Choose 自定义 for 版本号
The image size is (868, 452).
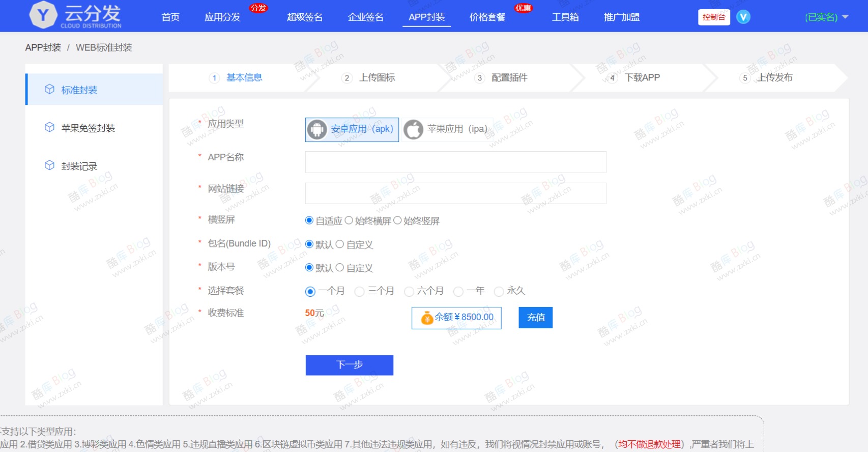(339, 267)
